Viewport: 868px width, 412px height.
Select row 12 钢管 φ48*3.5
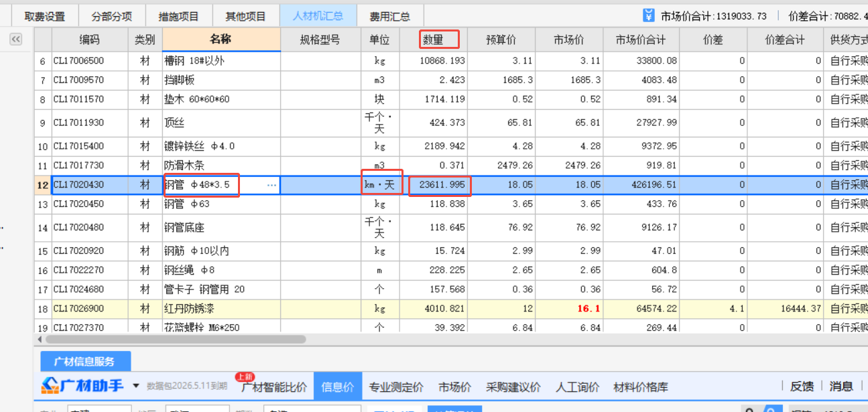[x=201, y=185]
